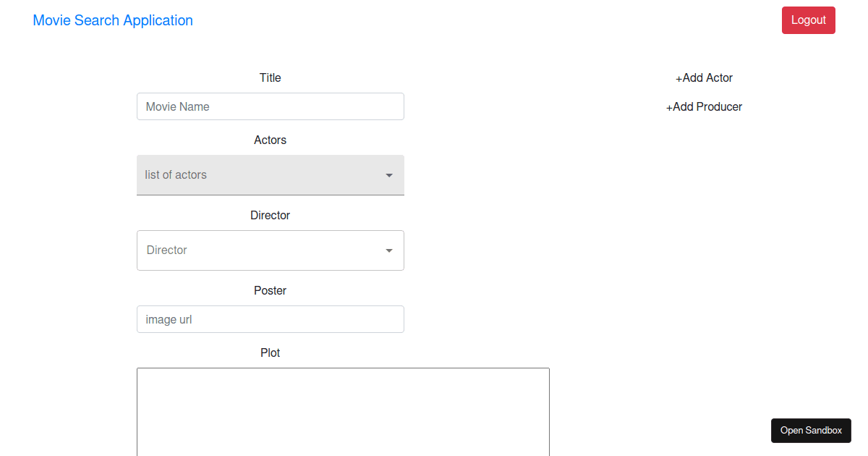This screenshot has width=868, height=456.
Task: Click the Actors field label
Action: pyautogui.click(x=271, y=140)
